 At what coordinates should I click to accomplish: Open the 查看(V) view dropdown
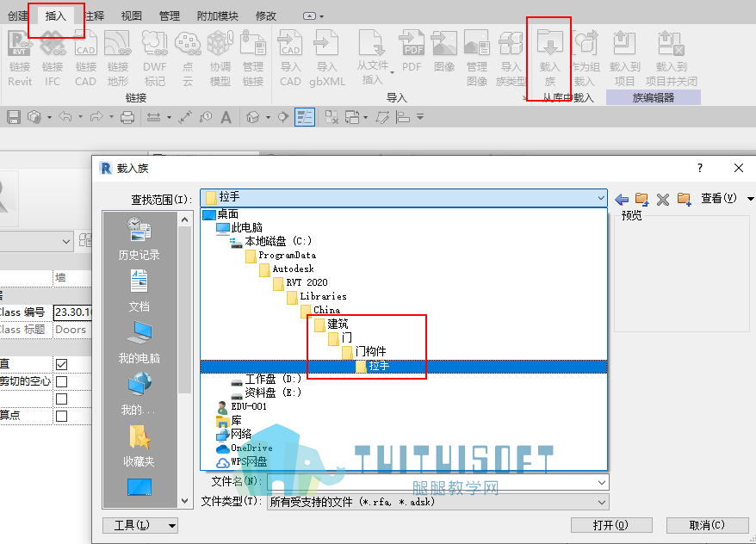pyautogui.click(x=727, y=199)
